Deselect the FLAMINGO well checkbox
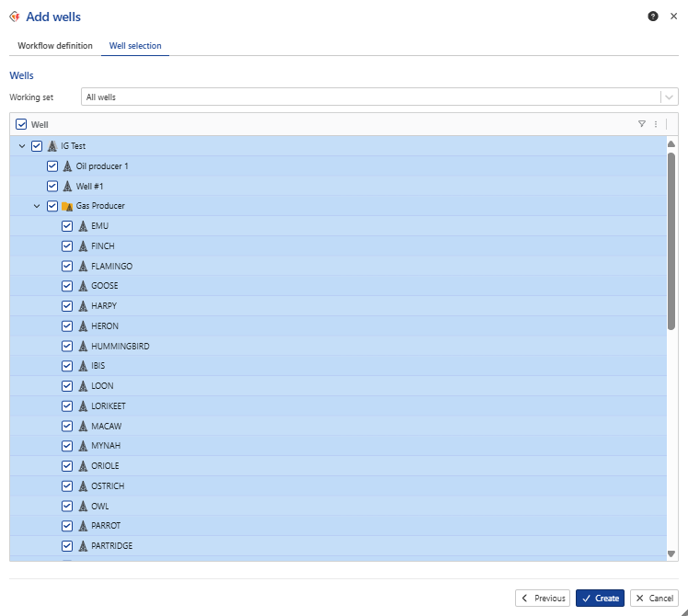Image resolution: width=688 pixels, height=616 pixels. [x=67, y=266]
